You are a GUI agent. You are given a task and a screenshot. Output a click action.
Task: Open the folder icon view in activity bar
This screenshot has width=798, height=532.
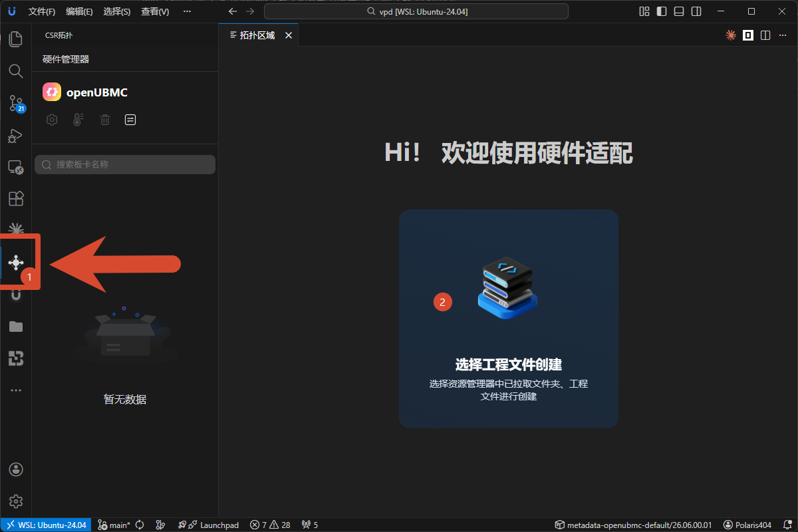15,327
